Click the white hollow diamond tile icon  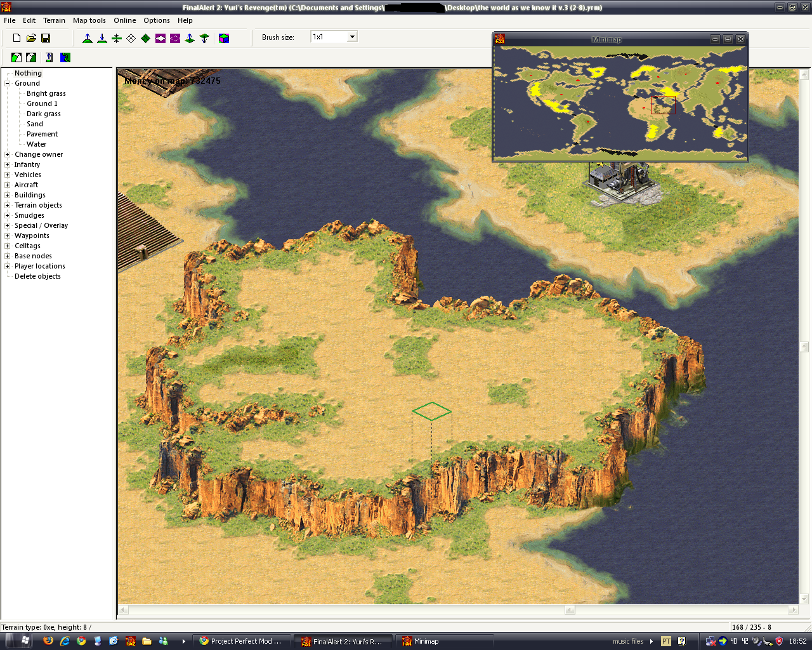[x=131, y=38]
